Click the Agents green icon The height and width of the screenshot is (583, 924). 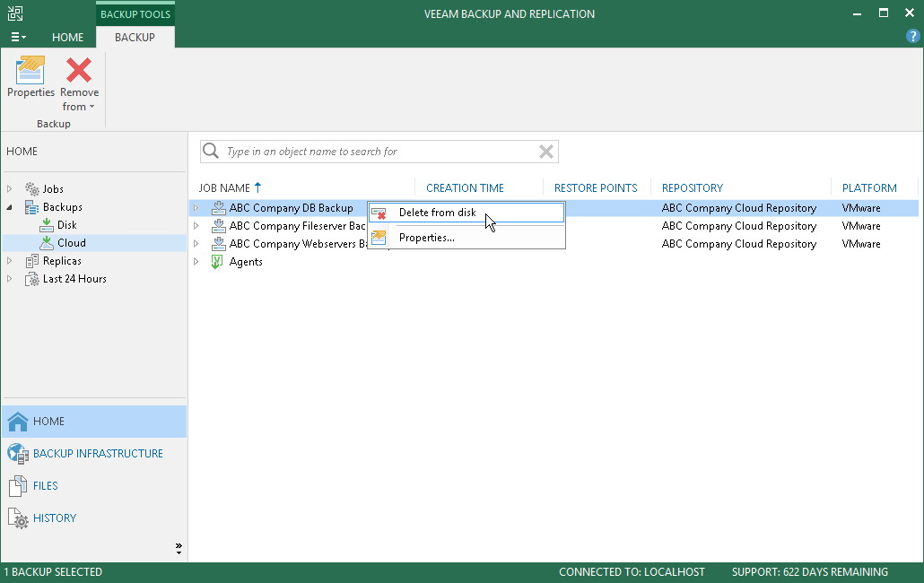(216, 262)
